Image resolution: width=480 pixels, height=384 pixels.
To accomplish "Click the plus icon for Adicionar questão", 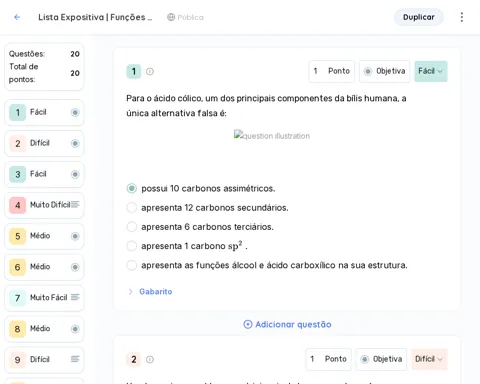I will coord(248,324).
